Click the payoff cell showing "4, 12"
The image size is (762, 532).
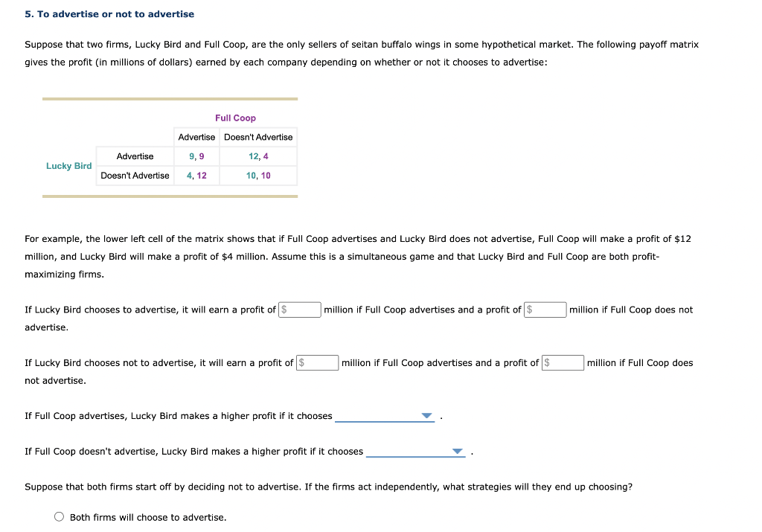[196, 176]
